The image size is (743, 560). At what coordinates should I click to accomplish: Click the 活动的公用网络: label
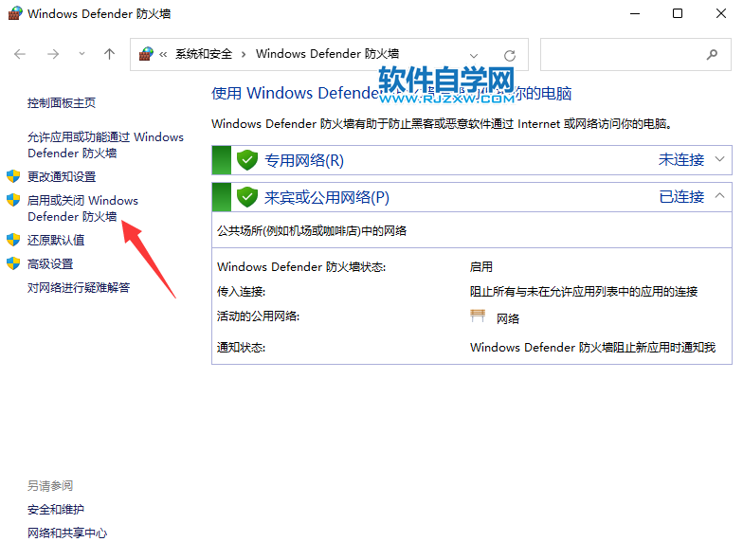[258, 316]
